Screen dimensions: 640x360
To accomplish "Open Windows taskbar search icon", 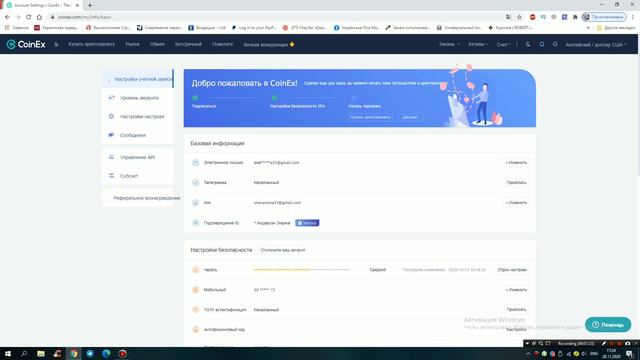I will click(24, 353).
